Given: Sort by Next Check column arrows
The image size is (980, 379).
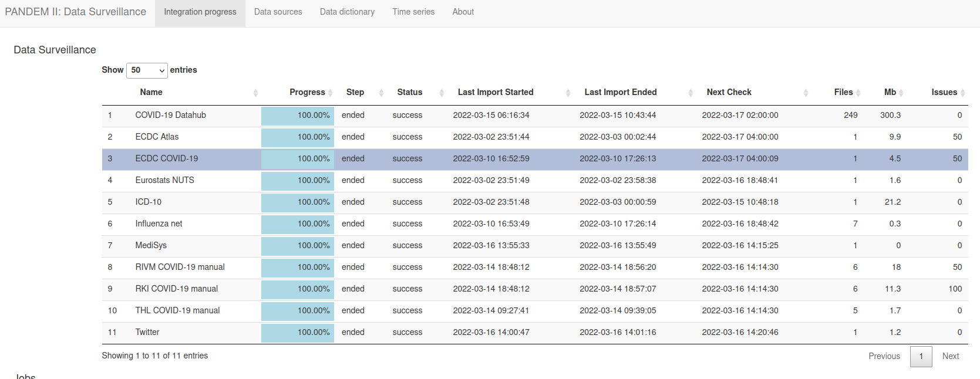Looking at the screenshot, I should click(x=806, y=93).
